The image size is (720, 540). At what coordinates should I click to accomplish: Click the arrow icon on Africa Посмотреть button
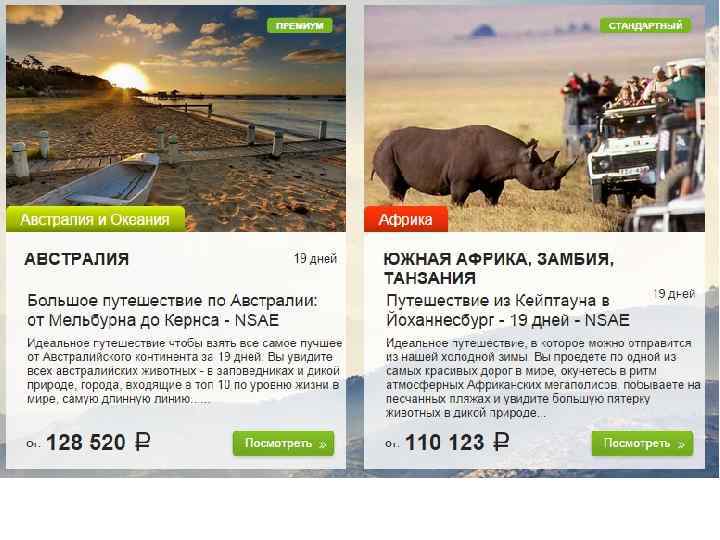[681, 444]
